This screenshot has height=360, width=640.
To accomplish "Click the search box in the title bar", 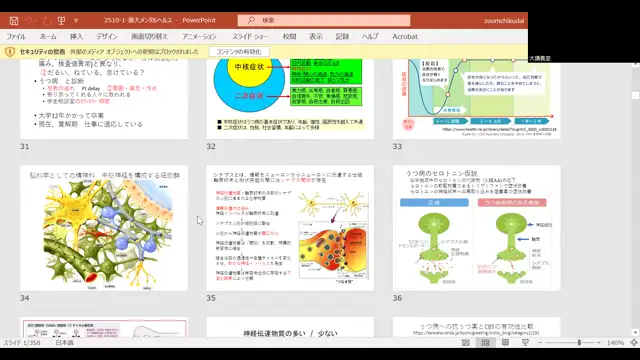I will click(324, 20).
